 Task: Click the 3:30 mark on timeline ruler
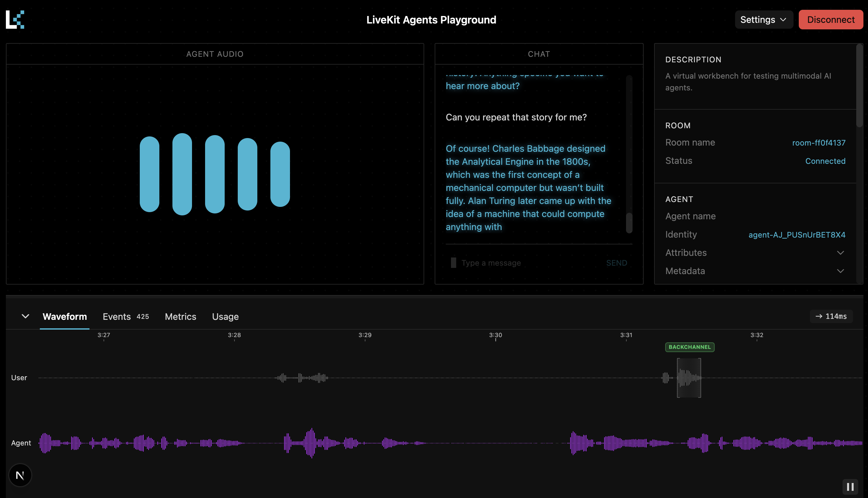[x=495, y=335]
